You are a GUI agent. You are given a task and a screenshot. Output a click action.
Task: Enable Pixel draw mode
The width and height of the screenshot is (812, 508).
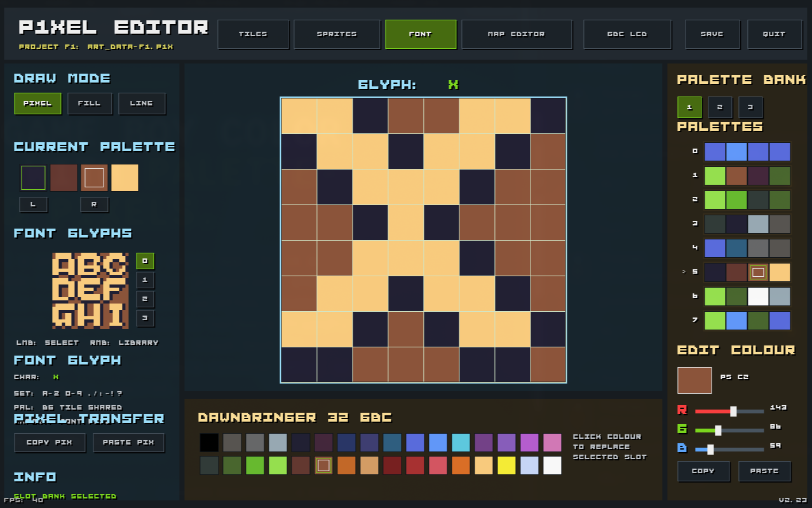tap(37, 104)
